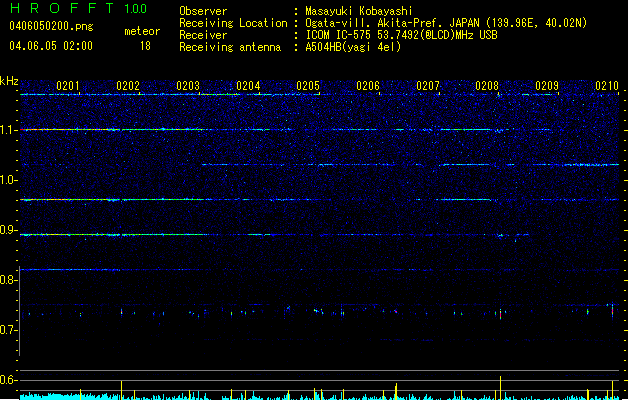Click the kHz axis unit label

9,80
